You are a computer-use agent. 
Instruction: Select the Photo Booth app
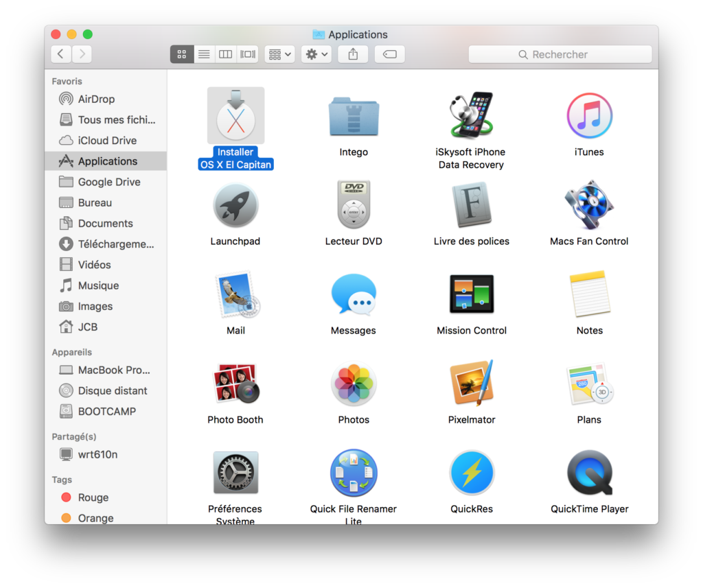pyautogui.click(x=236, y=383)
